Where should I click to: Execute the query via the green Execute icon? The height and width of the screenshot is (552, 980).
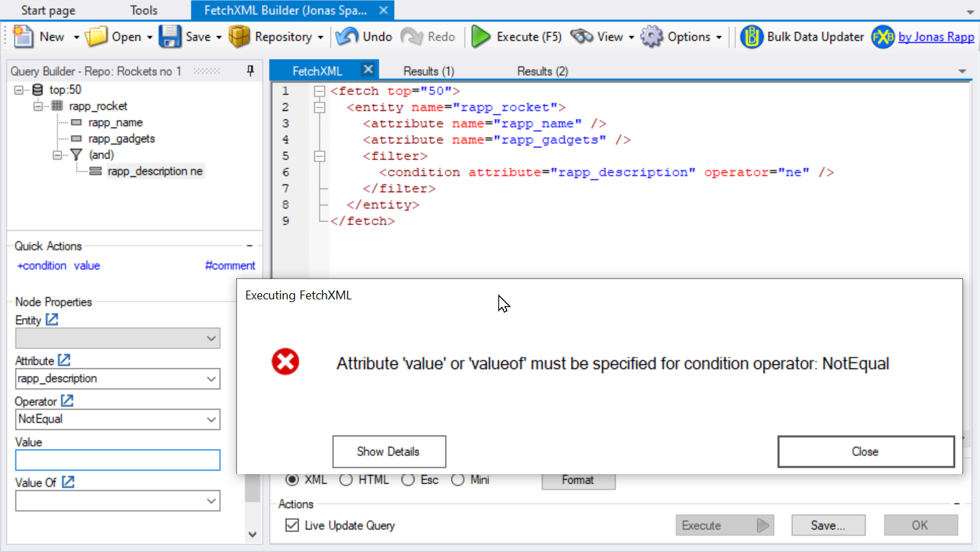tap(480, 37)
